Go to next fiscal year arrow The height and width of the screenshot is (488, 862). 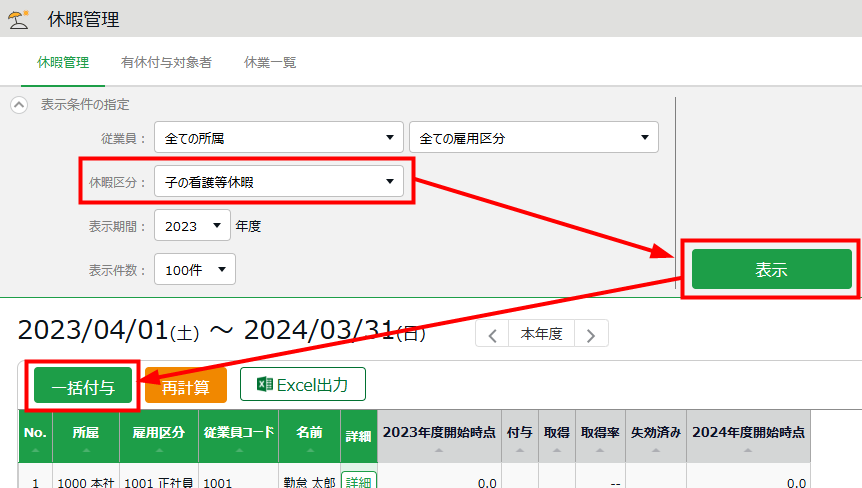(x=591, y=335)
